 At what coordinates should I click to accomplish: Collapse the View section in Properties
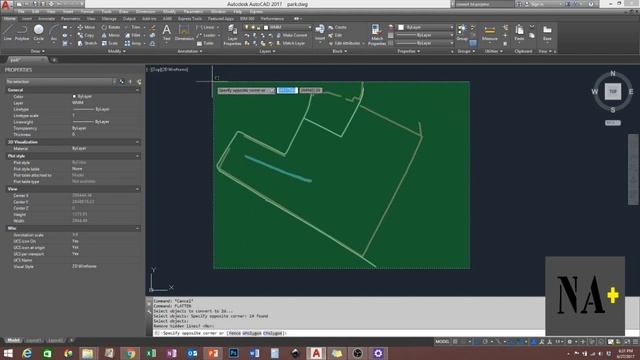[x=137, y=189]
